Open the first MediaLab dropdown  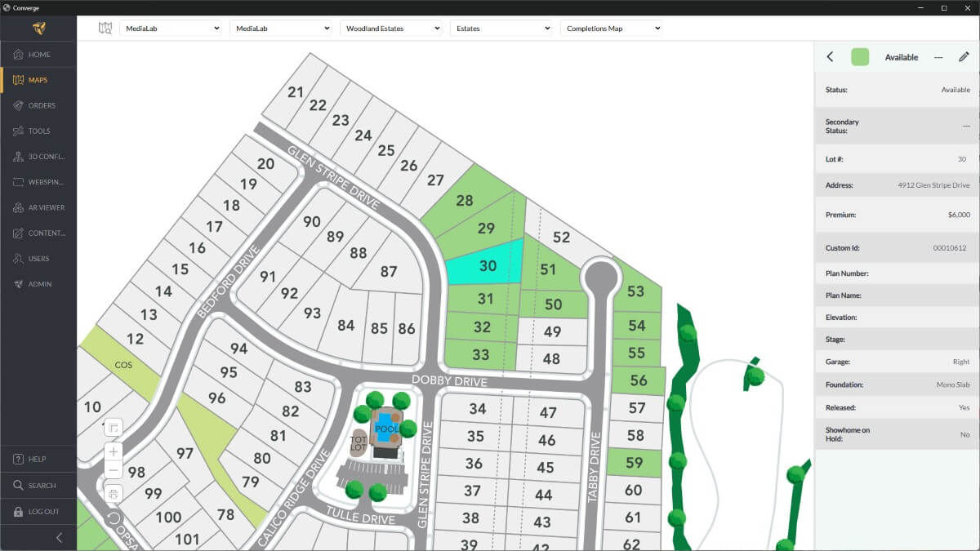pos(170,29)
